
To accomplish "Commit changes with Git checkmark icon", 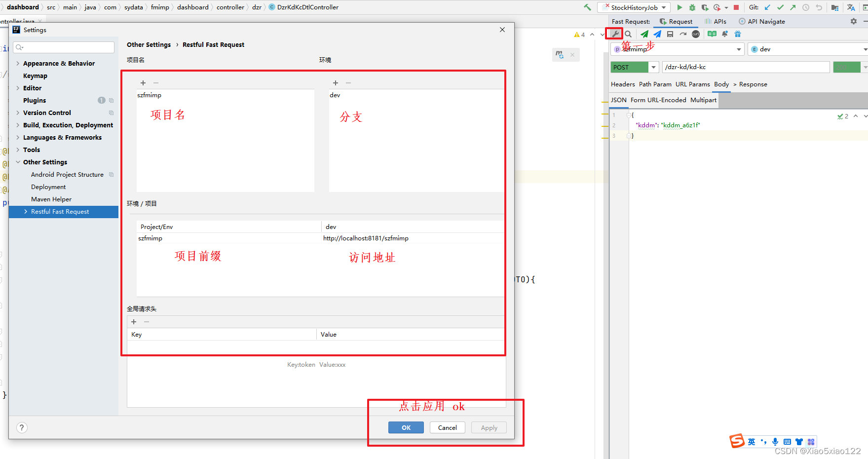I will coord(780,7).
